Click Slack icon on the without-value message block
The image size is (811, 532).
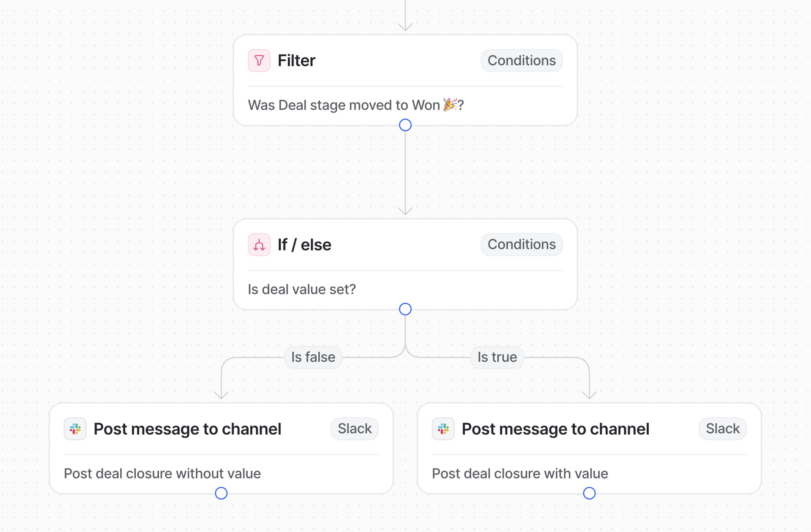75,429
